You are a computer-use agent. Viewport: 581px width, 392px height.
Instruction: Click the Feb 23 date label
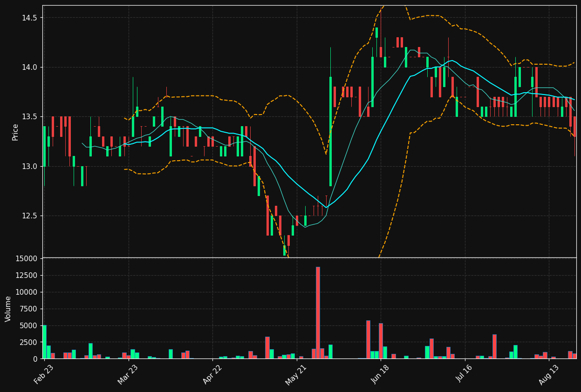pos(43,374)
